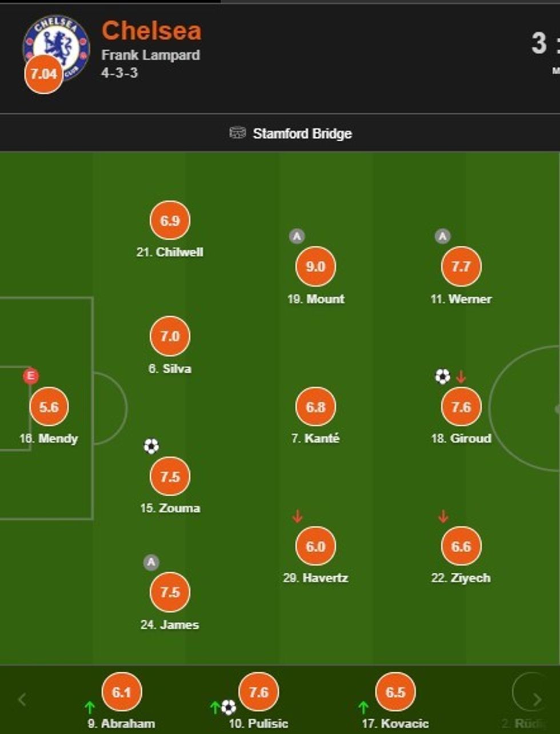Image resolution: width=560 pixels, height=734 pixels.
Task: Select Mount's 9.0 rating circle
Action: click(315, 266)
